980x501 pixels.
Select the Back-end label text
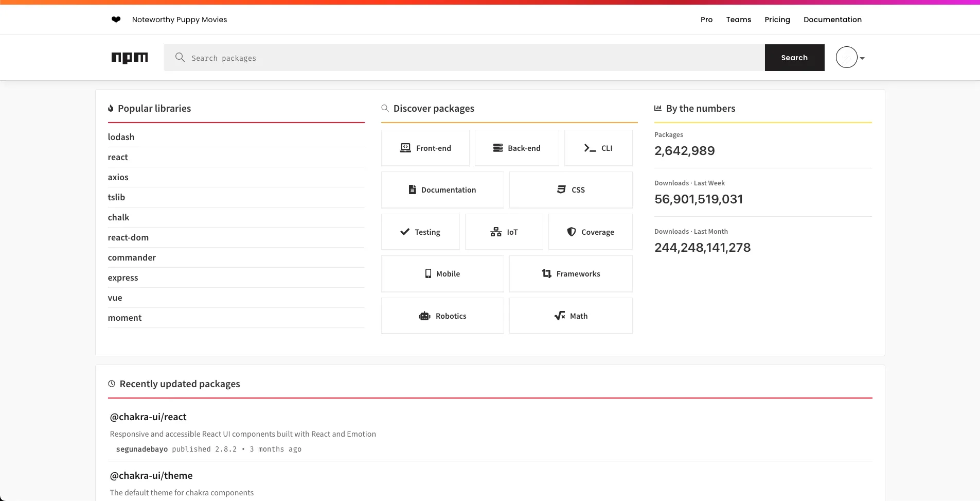[524, 148]
